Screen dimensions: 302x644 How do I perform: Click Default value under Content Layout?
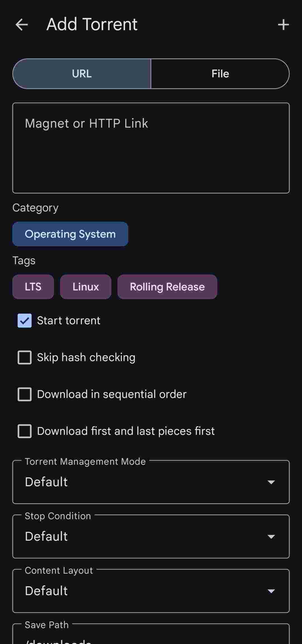[46, 591]
